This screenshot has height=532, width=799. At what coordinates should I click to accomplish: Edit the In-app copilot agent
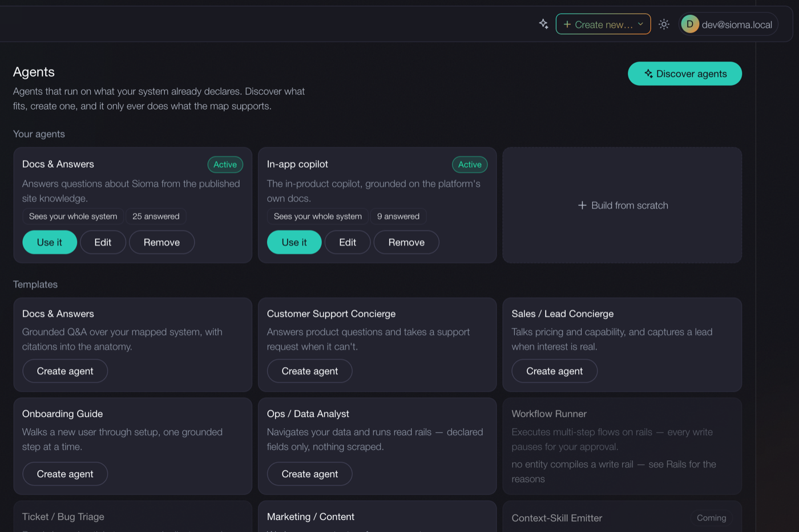(x=348, y=242)
